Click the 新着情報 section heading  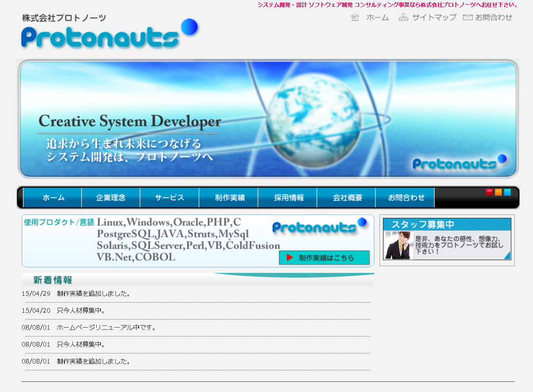pos(53,280)
